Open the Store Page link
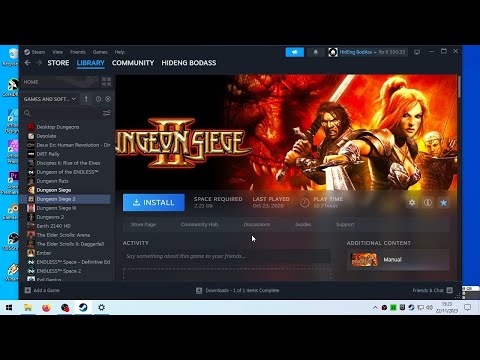Viewport: 480px width, 360px height. pos(143,224)
